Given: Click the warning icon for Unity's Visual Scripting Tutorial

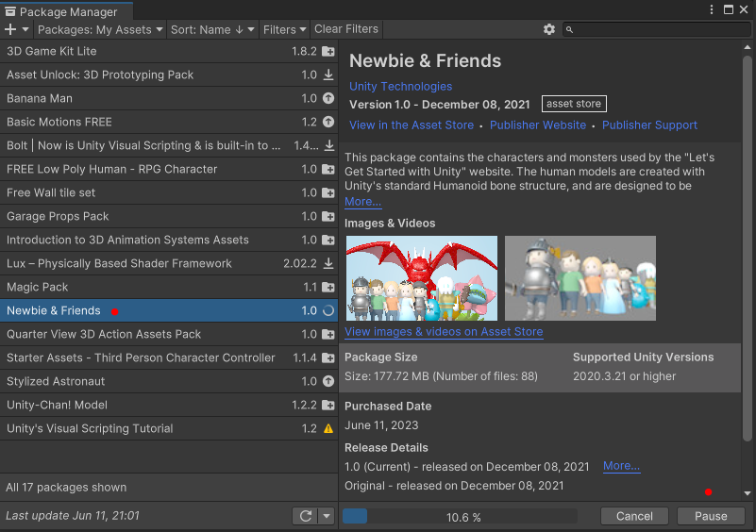Looking at the screenshot, I should [328, 428].
